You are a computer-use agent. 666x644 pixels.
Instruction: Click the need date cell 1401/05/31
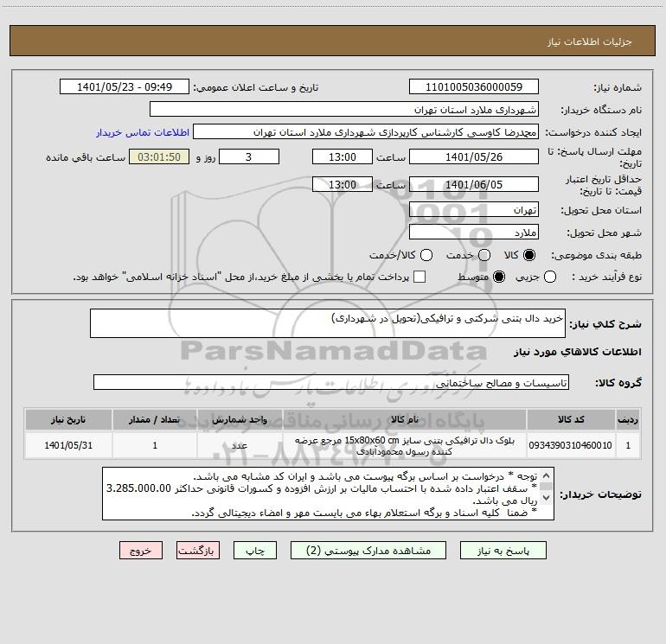pyautogui.click(x=68, y=445)
